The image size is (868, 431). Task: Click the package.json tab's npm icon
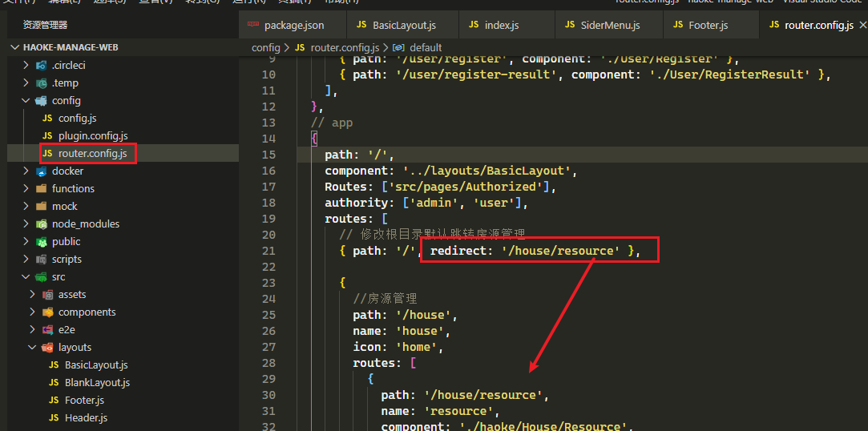(x=253, y=25)
